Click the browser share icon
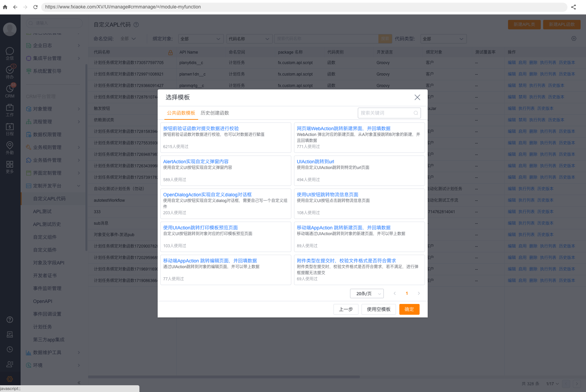The image size is (586, 392). tap(574, 7)
